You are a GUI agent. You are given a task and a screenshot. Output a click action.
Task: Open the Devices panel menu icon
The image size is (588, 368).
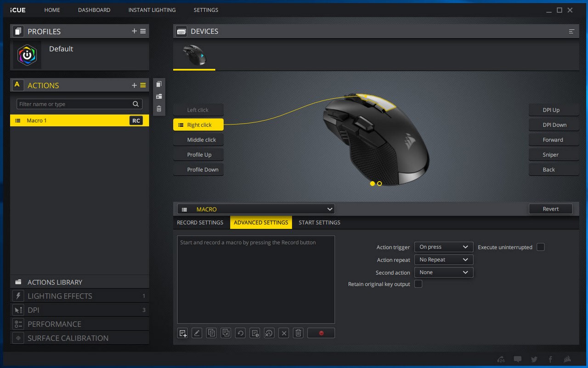coord(571,31)
